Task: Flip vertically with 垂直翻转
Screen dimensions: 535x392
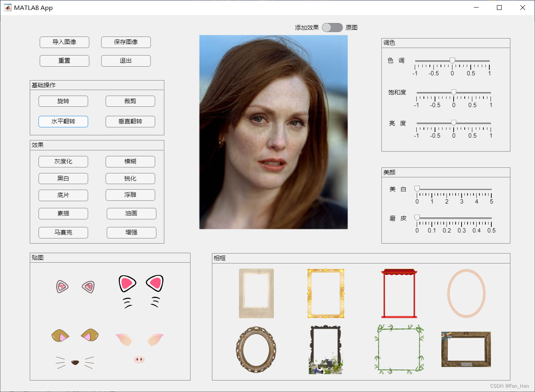Action: point(130,121)
